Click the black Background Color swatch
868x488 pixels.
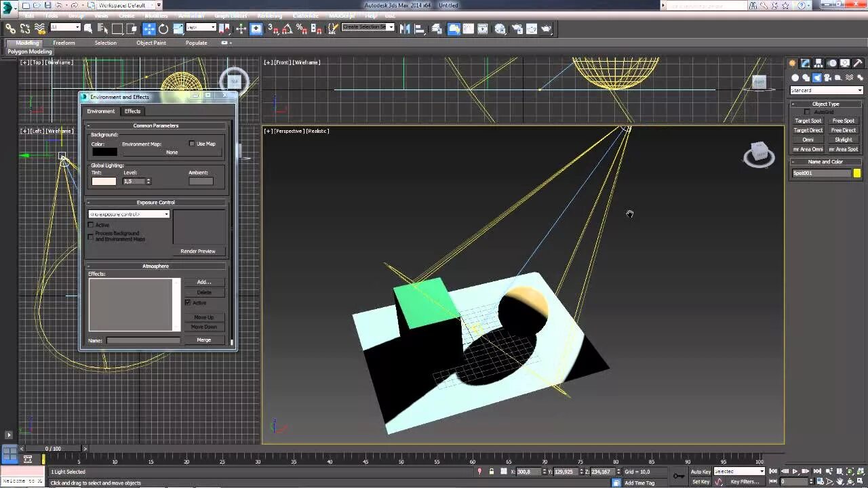click(104, 152)
